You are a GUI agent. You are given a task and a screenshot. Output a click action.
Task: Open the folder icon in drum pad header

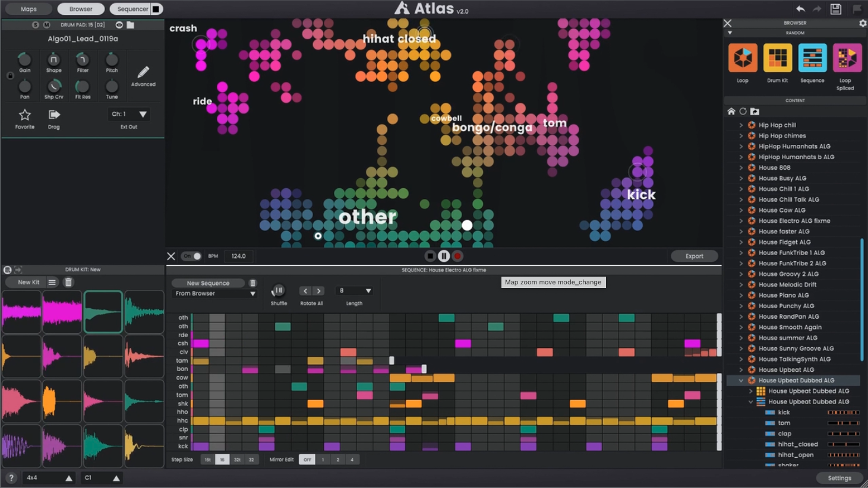coord(130,25)
